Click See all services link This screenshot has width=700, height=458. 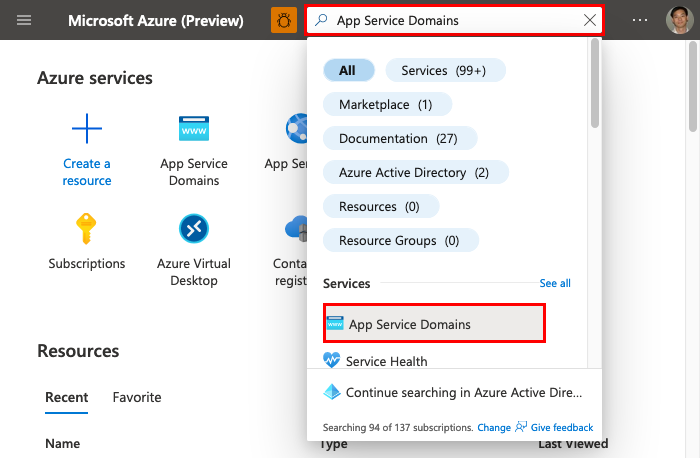(555, 283)
